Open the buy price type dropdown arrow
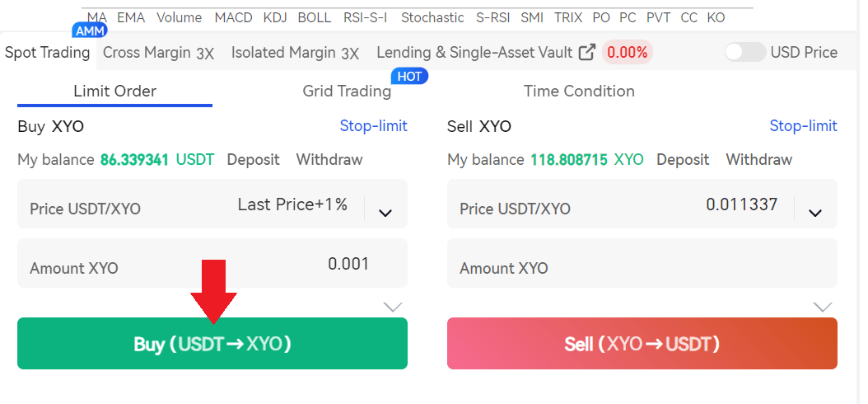The height and width of the screenshot is (404, 868). [x=385, y=213]
